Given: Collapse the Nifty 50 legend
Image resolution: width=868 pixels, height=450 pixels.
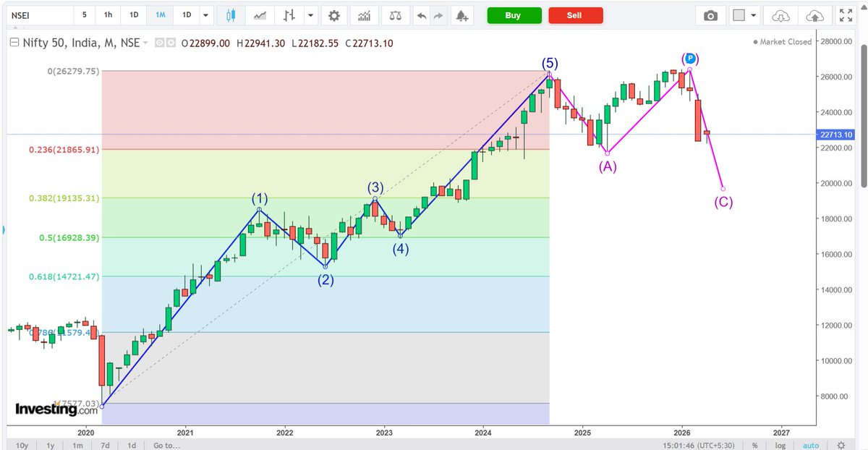Looking at the screenshot, I should [13, 43].
